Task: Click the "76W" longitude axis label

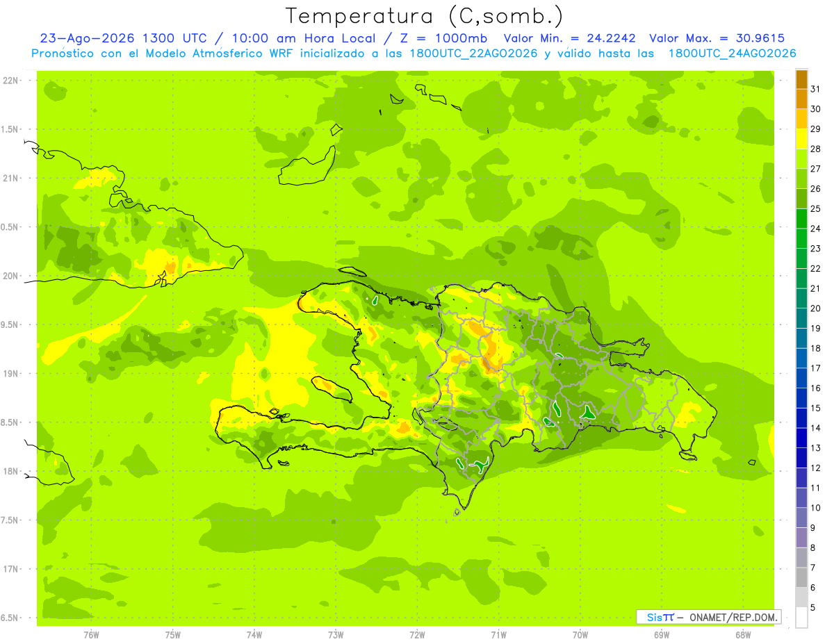Action: (x=91, y=635)
